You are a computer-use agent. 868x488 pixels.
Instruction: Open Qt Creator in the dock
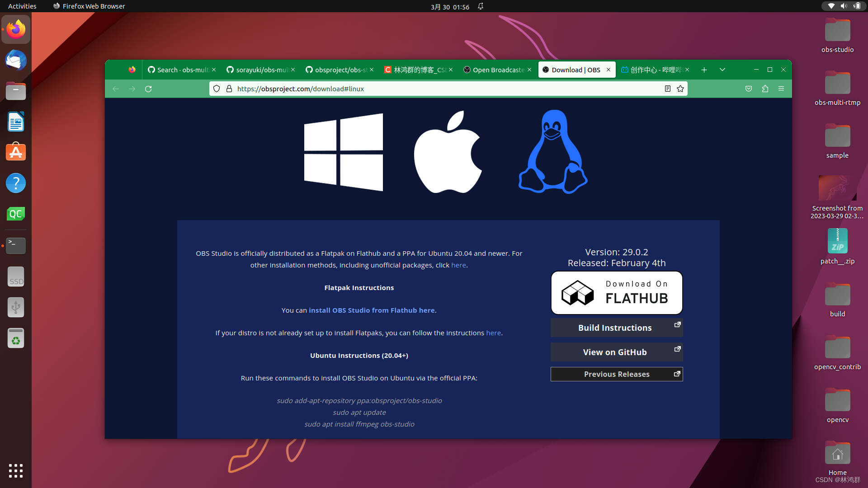pos(16,214)
